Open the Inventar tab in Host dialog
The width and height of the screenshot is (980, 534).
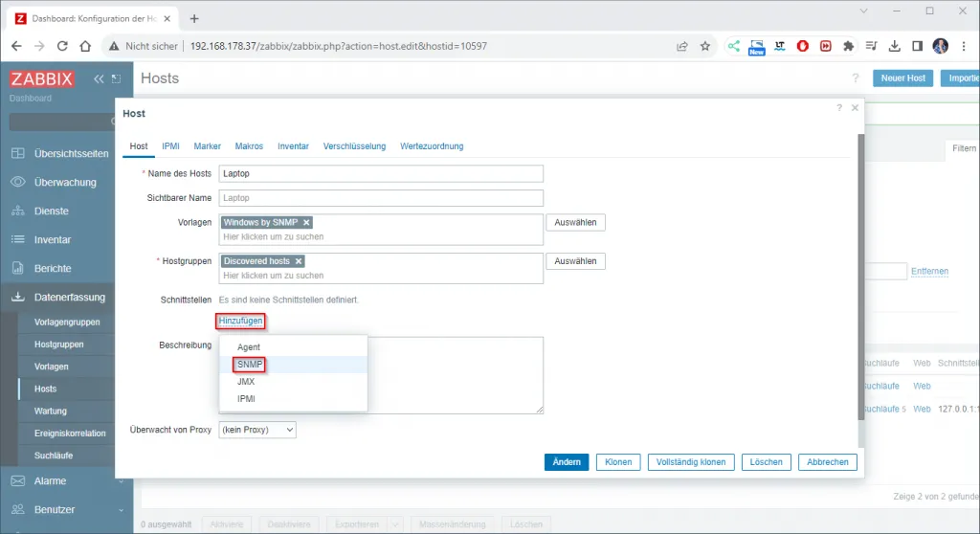[293, 146]
